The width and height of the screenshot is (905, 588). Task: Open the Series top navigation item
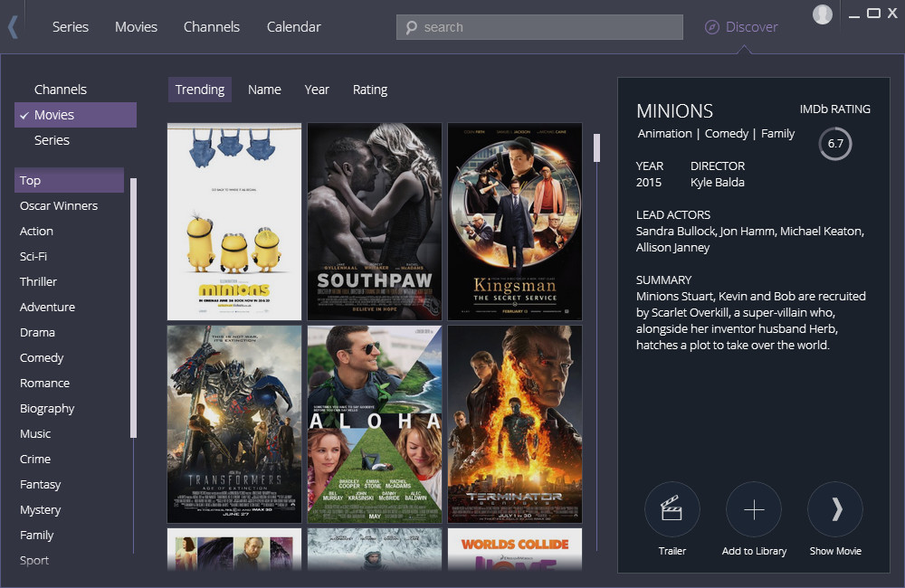71,27
